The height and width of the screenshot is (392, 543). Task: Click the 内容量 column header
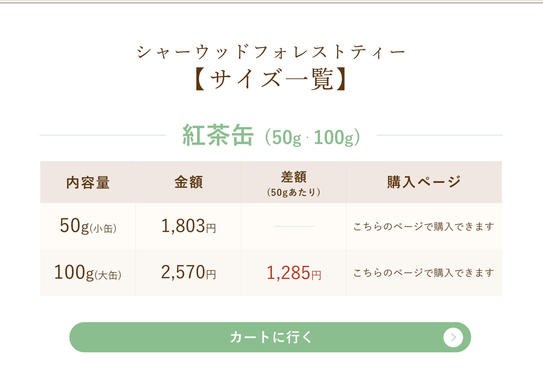[x=88, y=182]
